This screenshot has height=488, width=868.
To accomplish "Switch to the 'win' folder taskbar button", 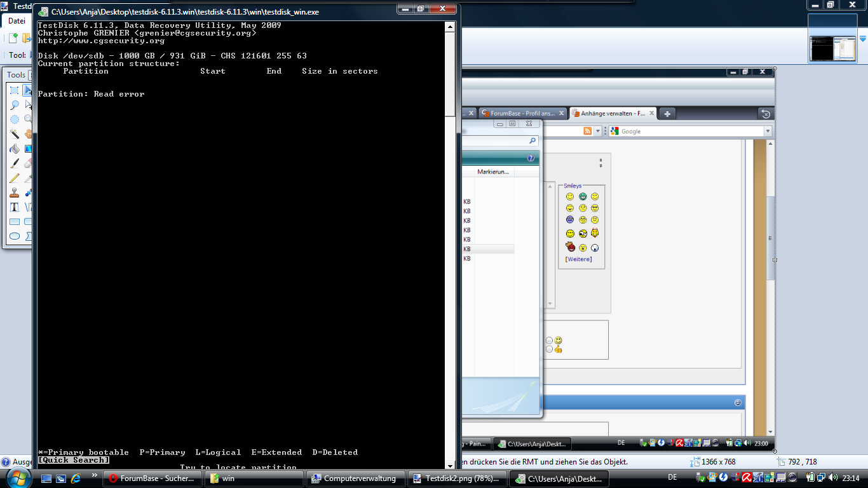I will tap(254, 478).
